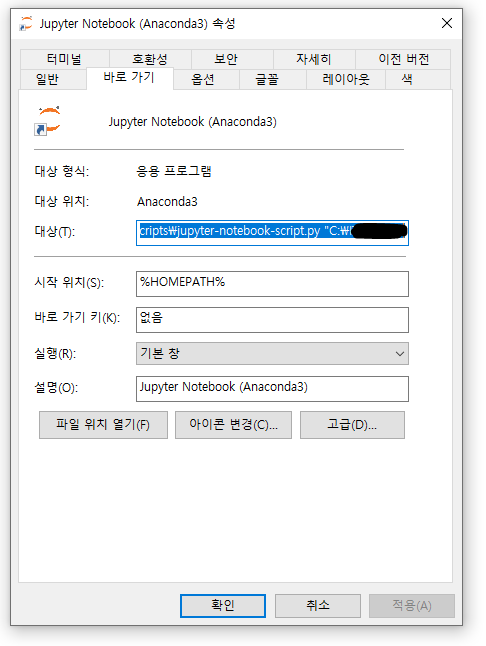Click the 시작 위치 field with %HOMEPATH%
This screenshot has width=486, height=646.
(272, 284)
